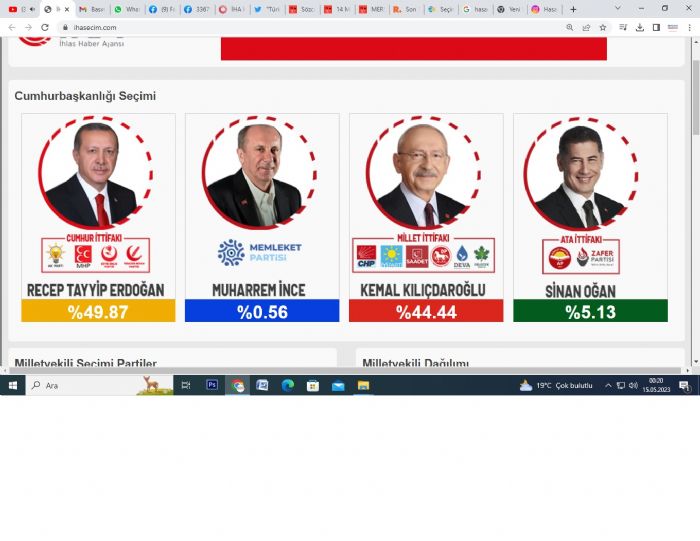Open File Explorer from the taskbar
The height and width of the screenshot is (541, 700).
pyautogui.click(x=363, y=385)
